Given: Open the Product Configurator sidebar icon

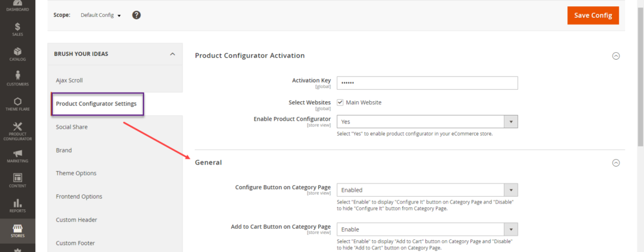Looking at the screenshot, I should point(18,131).
